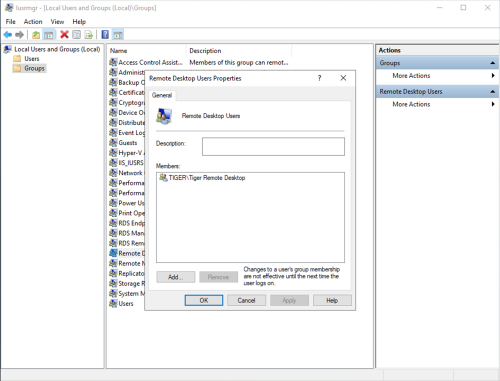Toggle Show/Hide Console Tree toolbar icon
This screenshot has height=381, width=500.
coord(49,35)
